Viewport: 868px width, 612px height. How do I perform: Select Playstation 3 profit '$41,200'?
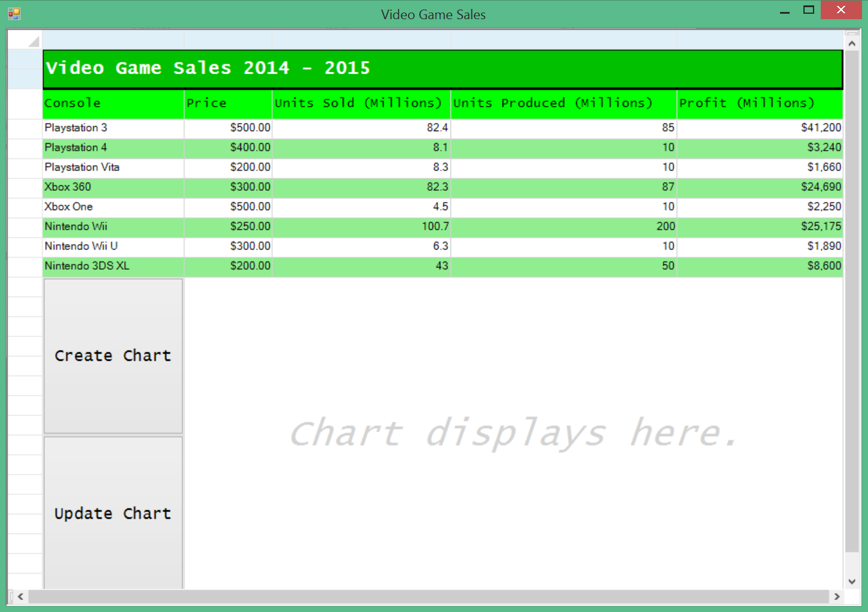(x=760, y=128)
